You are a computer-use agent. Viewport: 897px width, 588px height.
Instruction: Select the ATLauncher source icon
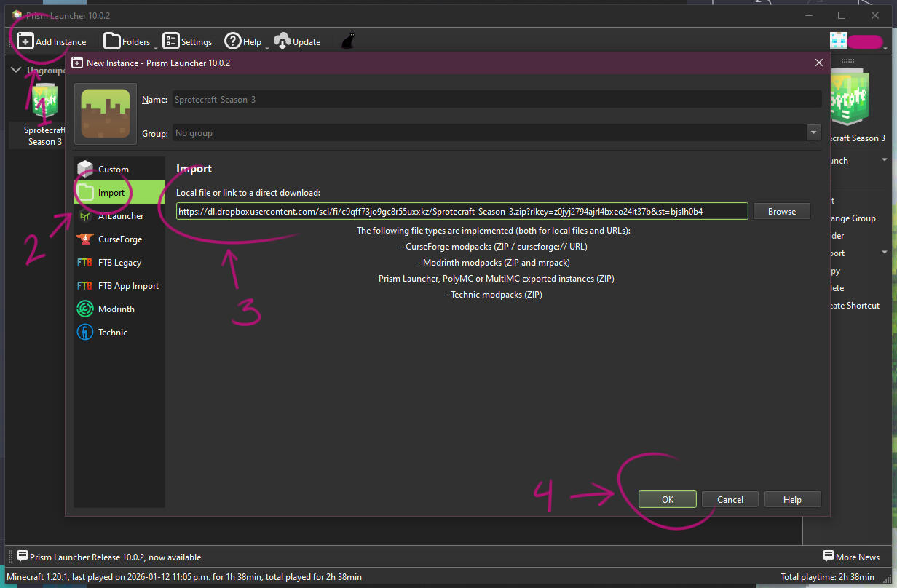(86, 216)
